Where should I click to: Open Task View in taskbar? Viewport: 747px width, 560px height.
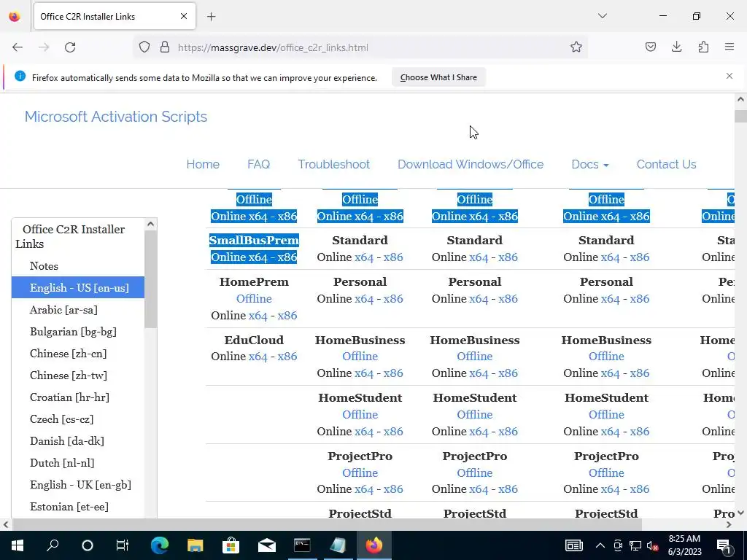pos(123,545)
